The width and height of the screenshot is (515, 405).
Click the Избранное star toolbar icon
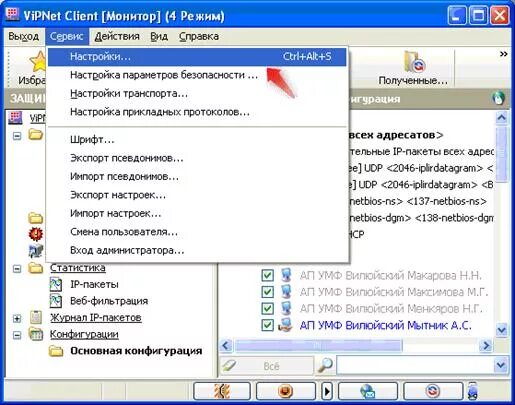point(38,62)
